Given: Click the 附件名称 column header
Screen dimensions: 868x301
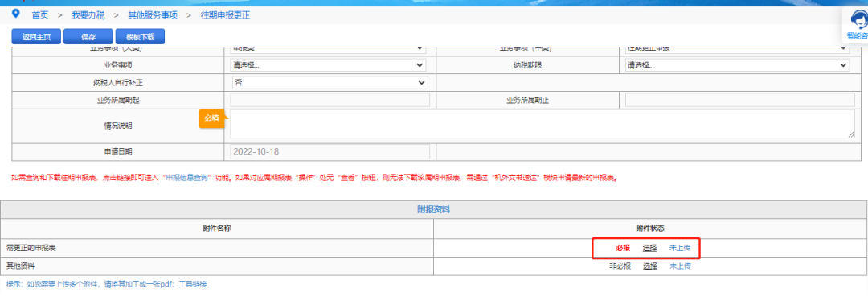Looking at the screenshot, I should click(217, 229).
